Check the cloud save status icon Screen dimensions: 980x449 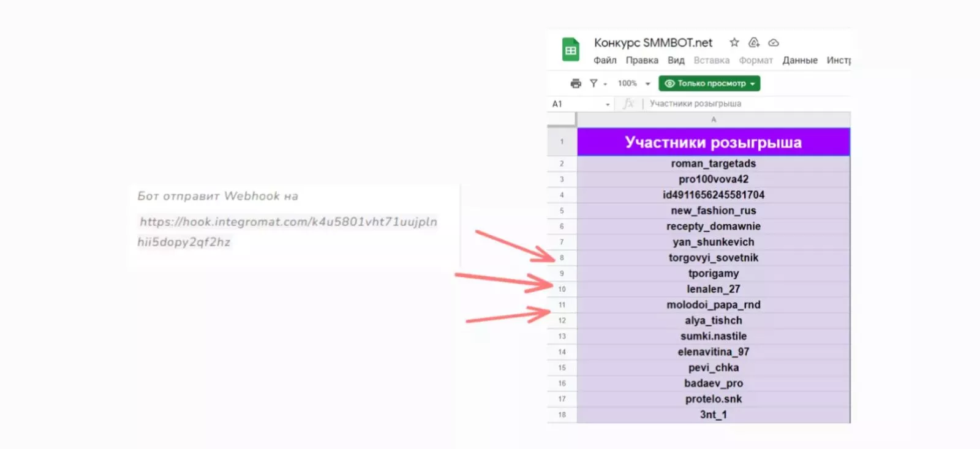(774, 42)
